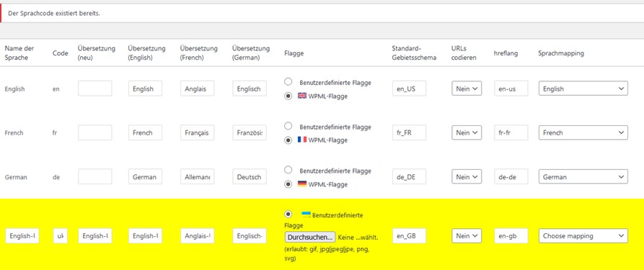Select WPML-Flagge radio for German
Viewport: 644px width, 270px height.
click(x=288, y=184)
